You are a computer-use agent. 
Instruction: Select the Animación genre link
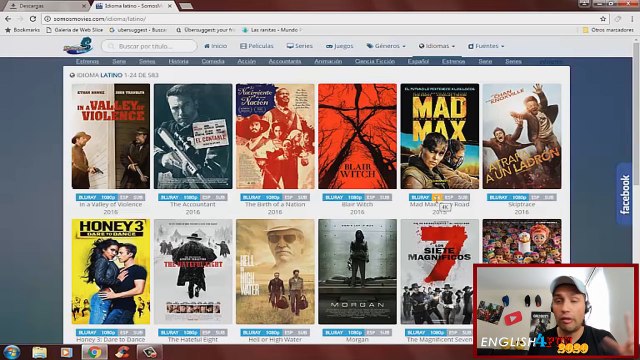[x=328, y=61]
